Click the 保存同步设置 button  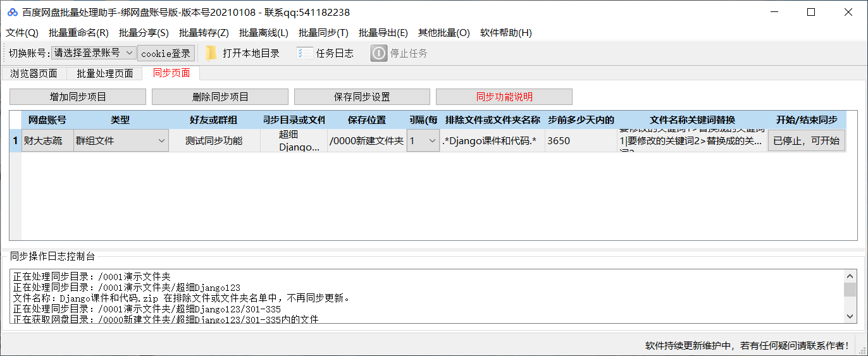(x=362, y=97)
